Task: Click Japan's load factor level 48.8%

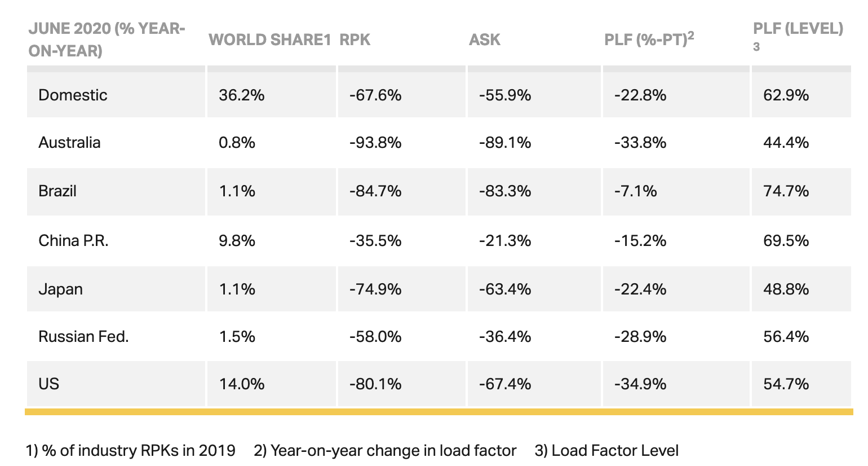Action: [x=786, y=289]
